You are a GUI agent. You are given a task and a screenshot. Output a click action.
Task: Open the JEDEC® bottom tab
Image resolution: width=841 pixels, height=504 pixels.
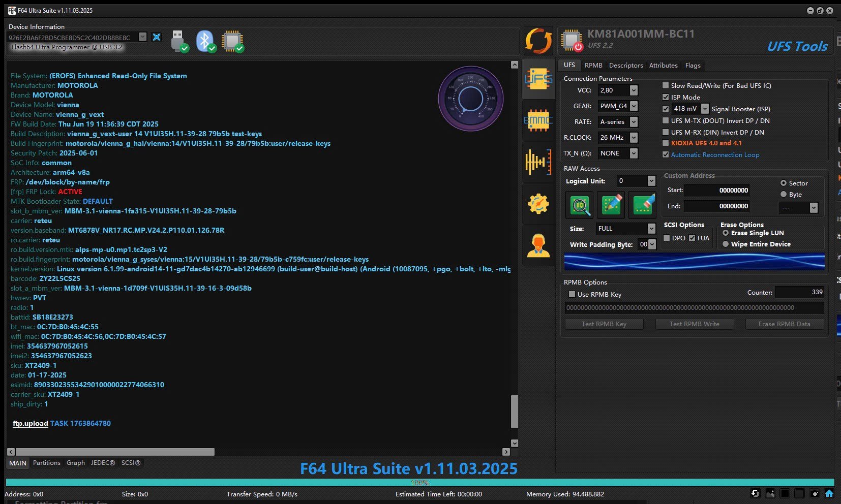[103, 463]
